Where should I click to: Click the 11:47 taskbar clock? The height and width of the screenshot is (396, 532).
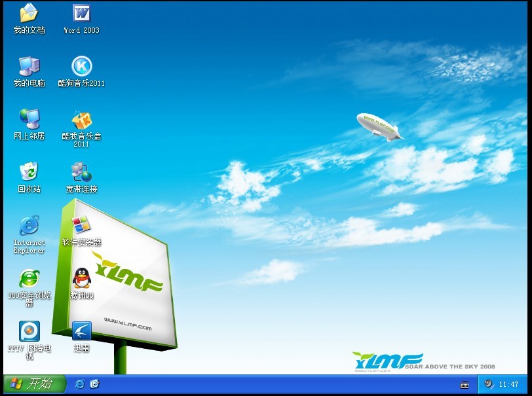pyautogui.click(x=508, y=384)
